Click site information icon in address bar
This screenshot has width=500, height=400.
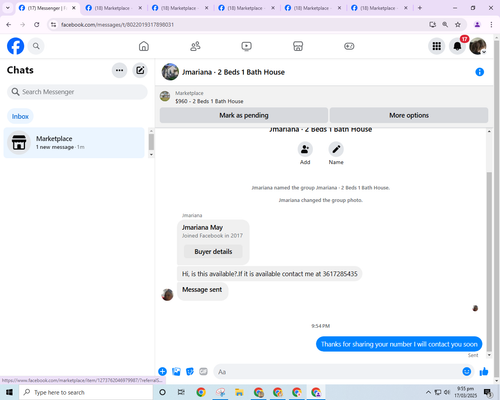click(x=54, y=24)
